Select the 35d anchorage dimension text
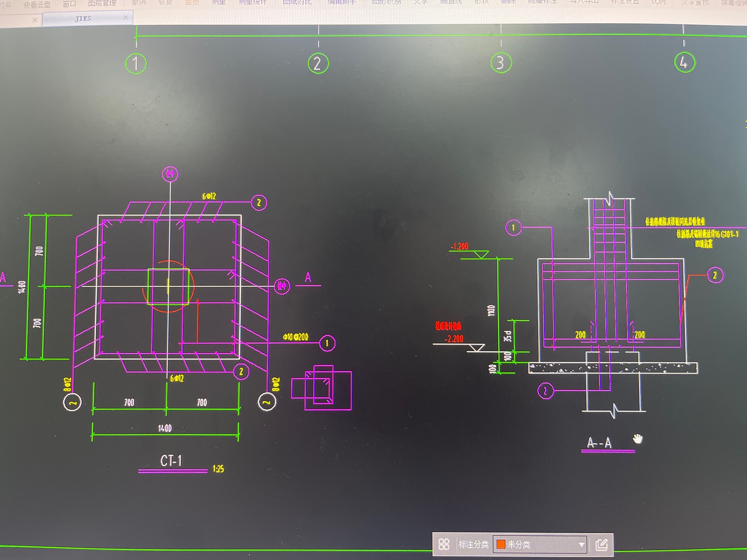Screen dimensions: 747x560 tap(507, 336)
